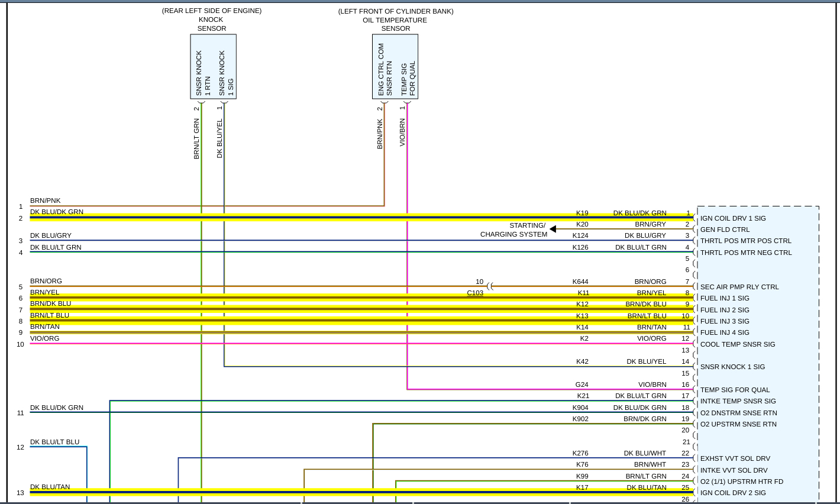
Task: Click circuit code K12
Action: [582, 304]
